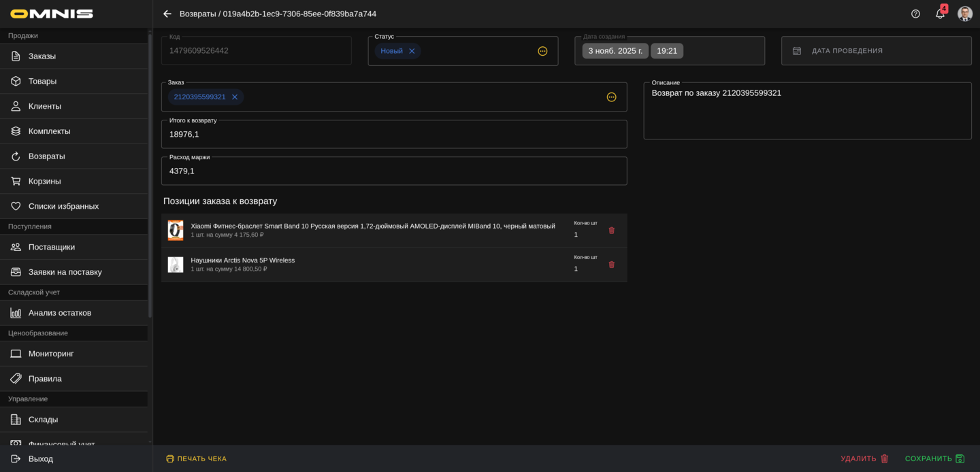Click the back arrow next to Возвраты breadcrumb
This screenshot has width=980, height=472.
point(167,14)
